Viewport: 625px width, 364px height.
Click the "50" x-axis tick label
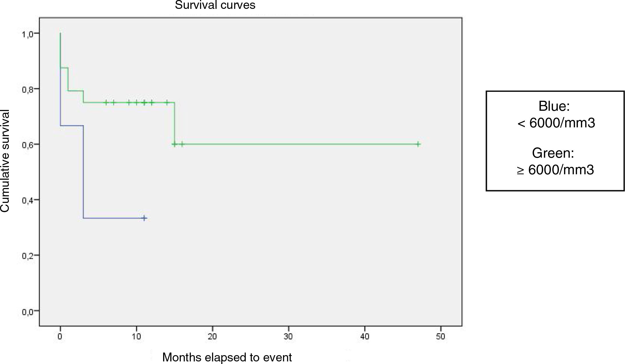pos(441,337)
